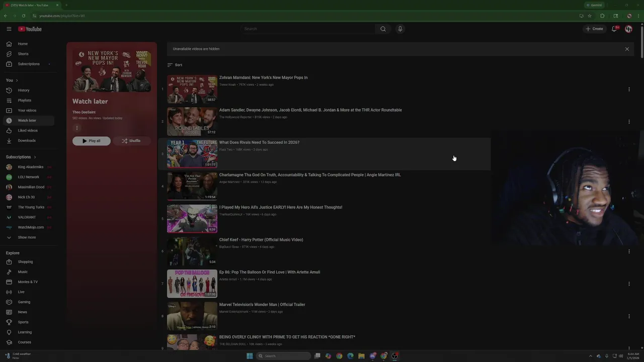
Task: Start voice search with the microphone
Action: (400, 29)
